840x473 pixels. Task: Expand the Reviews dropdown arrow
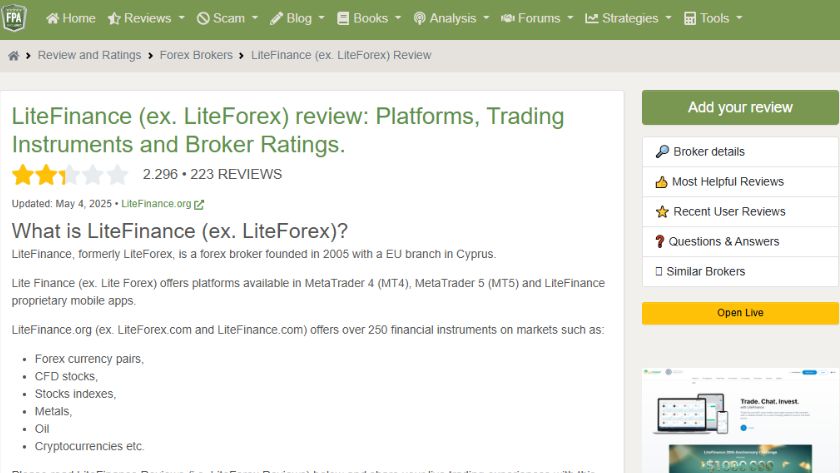coord(182,18)
